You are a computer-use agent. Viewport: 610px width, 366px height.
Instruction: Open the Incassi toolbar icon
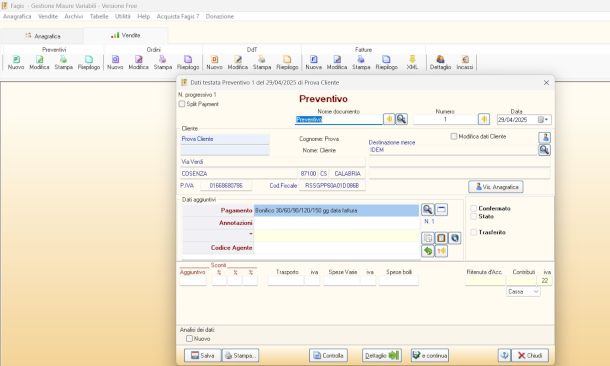click(465, 63)
